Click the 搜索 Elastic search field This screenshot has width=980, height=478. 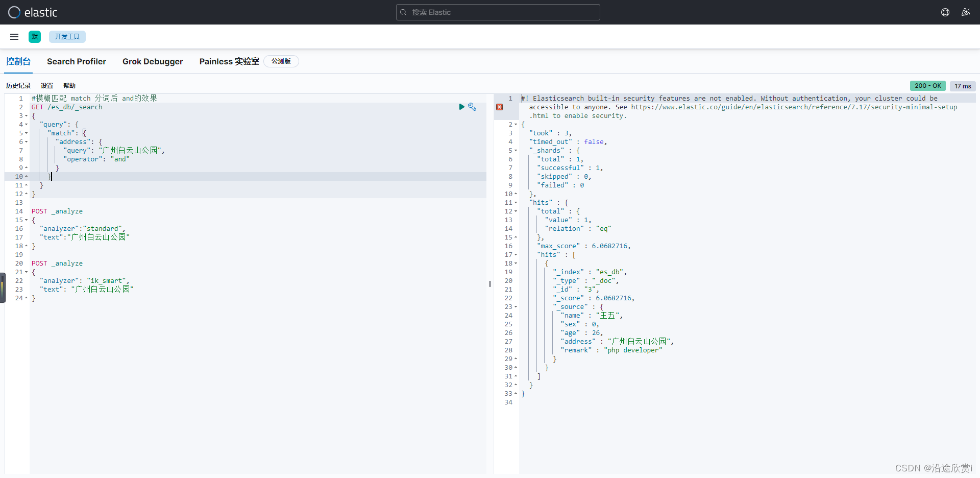(498, 12)
